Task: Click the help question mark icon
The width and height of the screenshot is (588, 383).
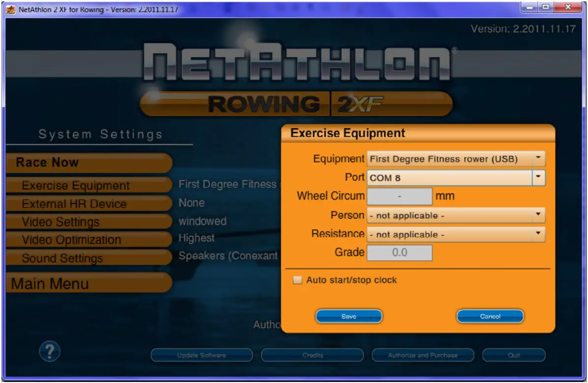Action: point(50,351)
